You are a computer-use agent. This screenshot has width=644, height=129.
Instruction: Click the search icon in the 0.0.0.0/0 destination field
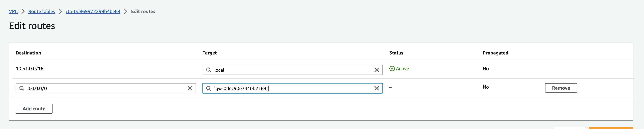(x=22, y=88)
